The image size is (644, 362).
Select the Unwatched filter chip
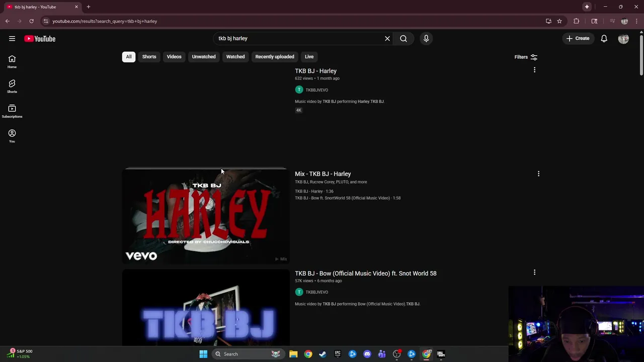[204, 57]
